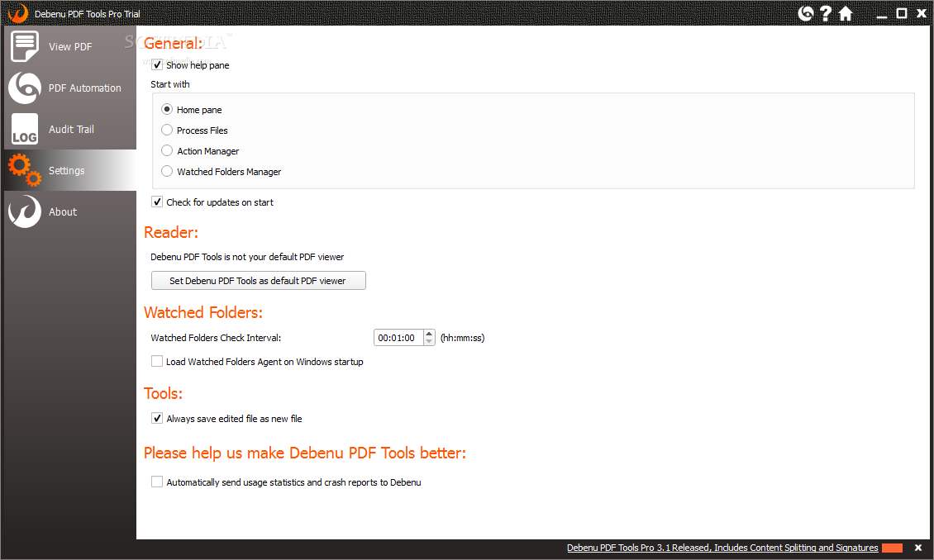Viewport: 934px width, 560px height.
Task: Toggle Always save edited file as new file
Action: click(x=157, y=419)
